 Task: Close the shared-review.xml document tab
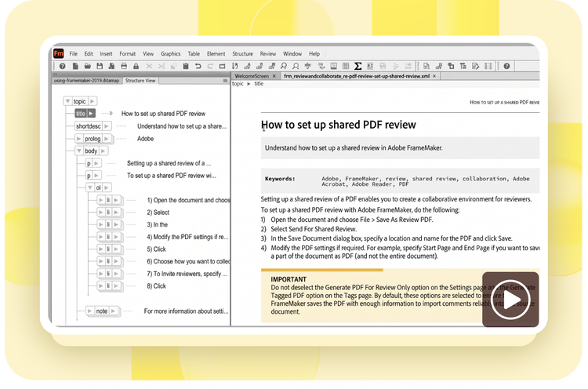coord(434,76)
